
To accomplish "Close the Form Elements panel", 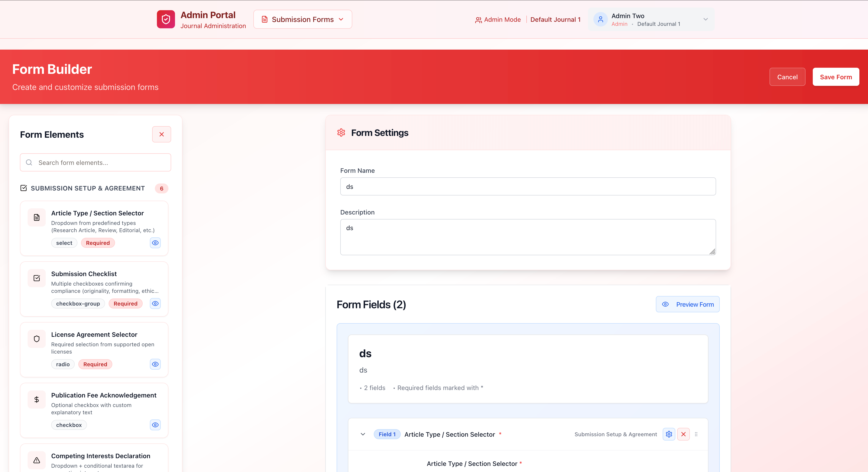I will tap(161, 134).
